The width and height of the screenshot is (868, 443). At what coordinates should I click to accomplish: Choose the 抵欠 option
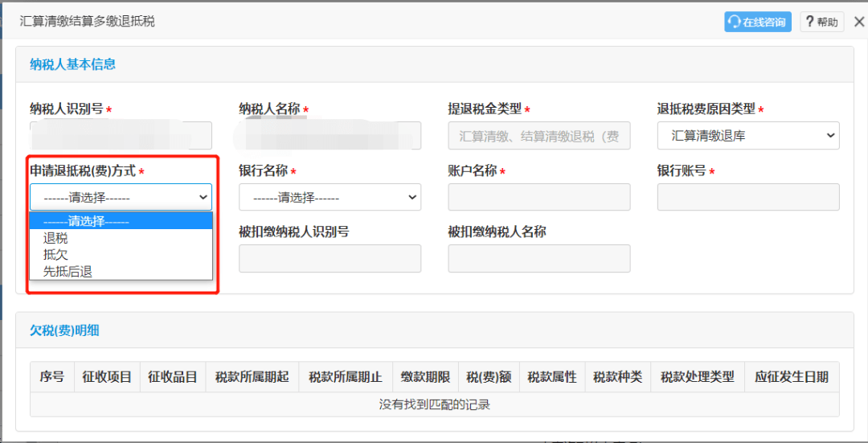[56, 255]
